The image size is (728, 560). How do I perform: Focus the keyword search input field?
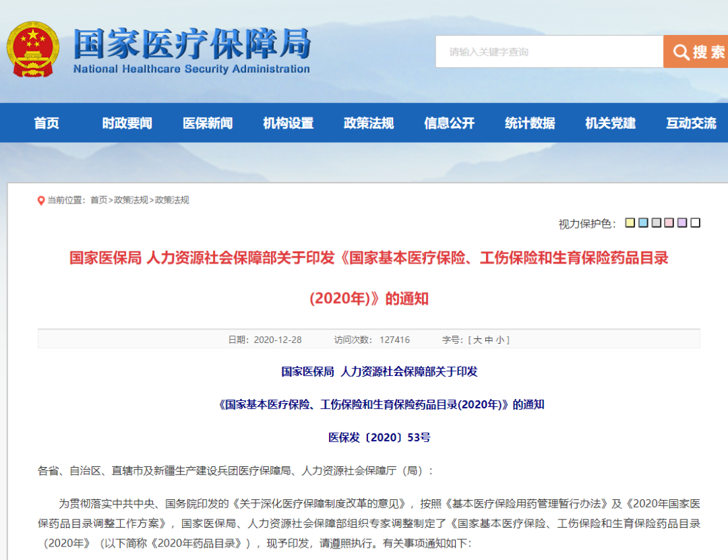click(549, 51)
